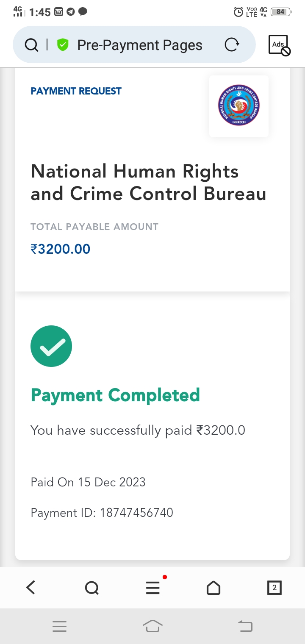Tap the green security shield icon
This screenshot has height=644, width=305.
point(63,45)
